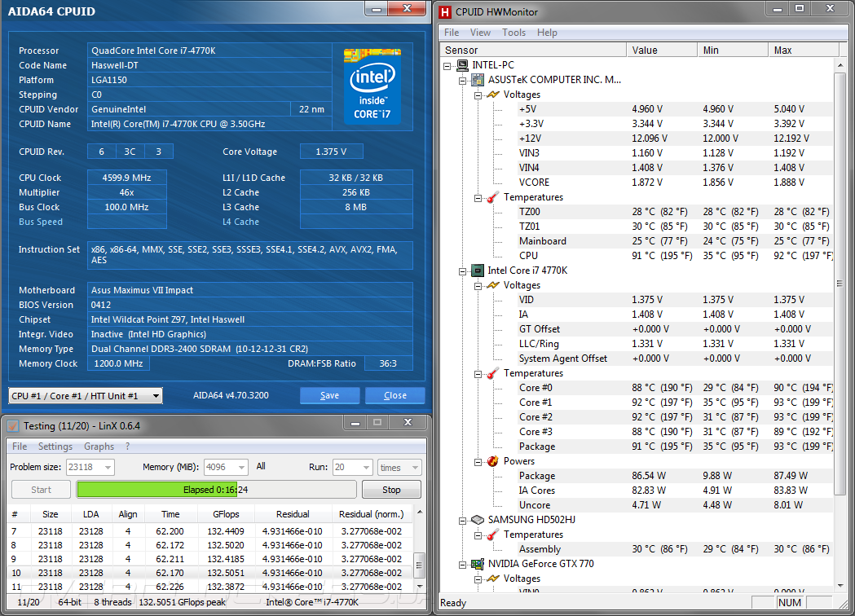Stop the LinX test
Image resolution: width=855 pixels, height=616 pixels.
391,490
